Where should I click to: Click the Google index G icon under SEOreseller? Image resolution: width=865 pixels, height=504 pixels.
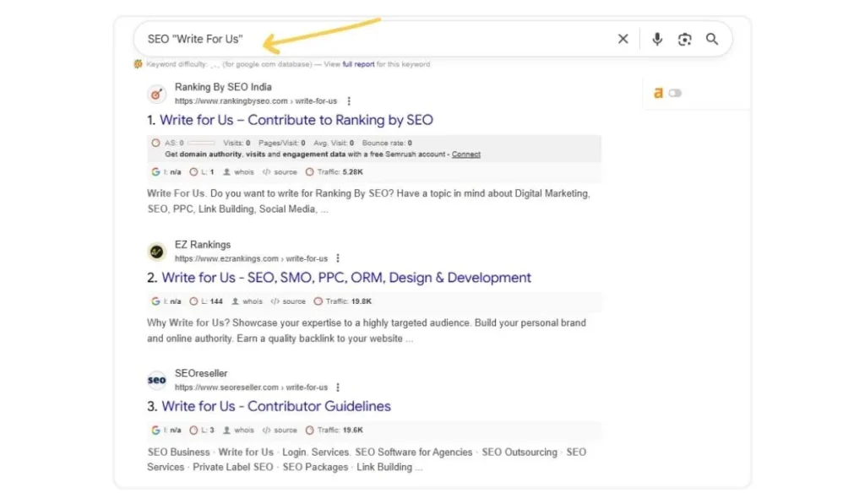[155, 430]
